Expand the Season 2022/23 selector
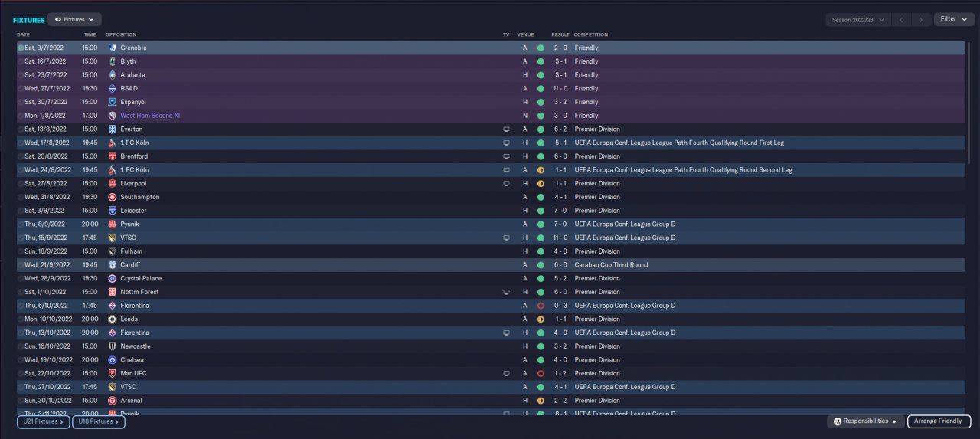 coord(858,20)
